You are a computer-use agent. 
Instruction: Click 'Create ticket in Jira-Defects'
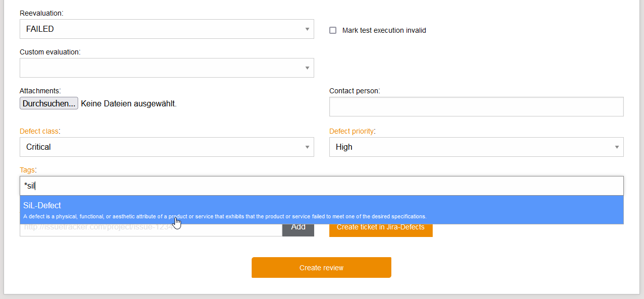pyautogui.click(x=381, y=227)
